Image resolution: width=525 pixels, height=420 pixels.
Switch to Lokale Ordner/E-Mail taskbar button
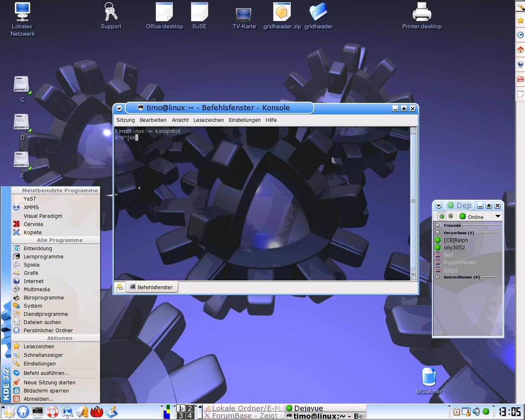244,408
